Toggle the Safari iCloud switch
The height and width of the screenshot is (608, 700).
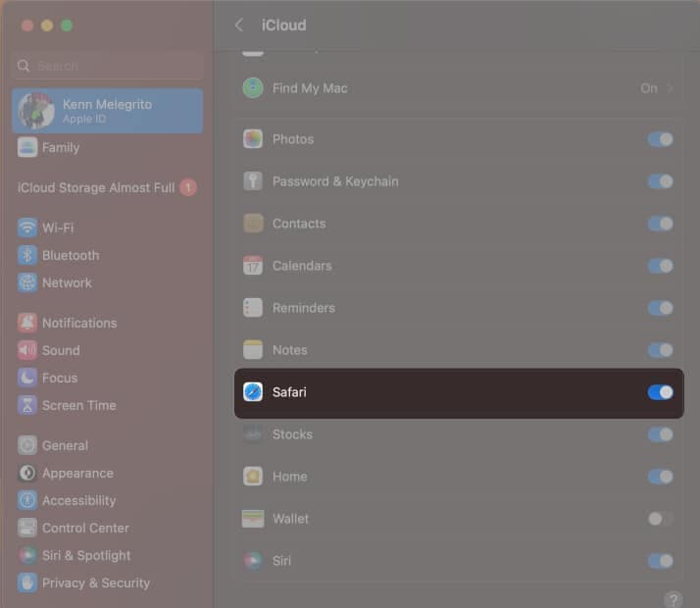click(x=660, y=392)
